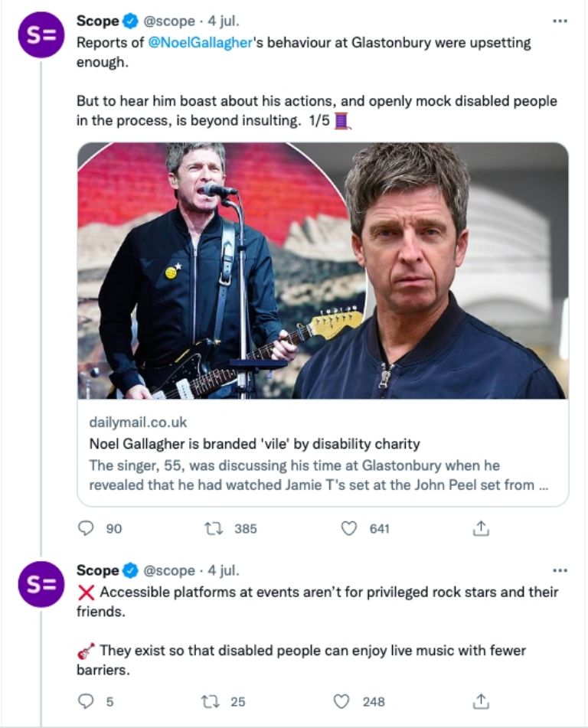Retweet the first Scope tweet
Screen dimensions: 588x728
coord(214,528)
